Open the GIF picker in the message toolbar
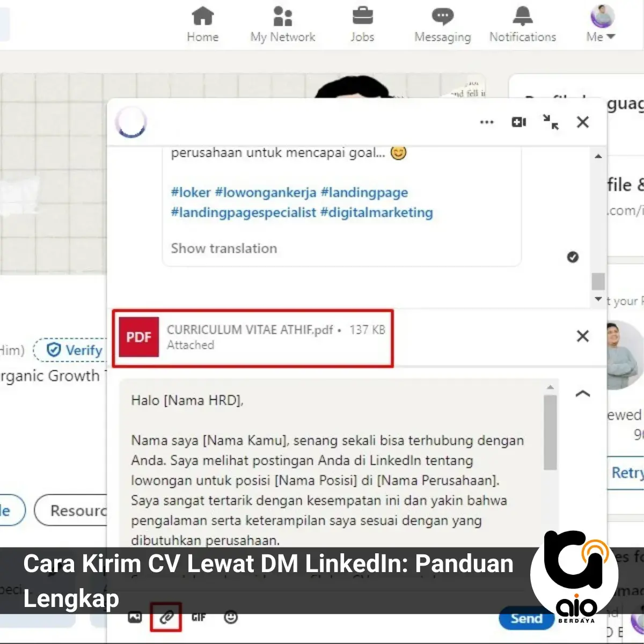The height and width of the screenshot is (644, 644). 199,617
